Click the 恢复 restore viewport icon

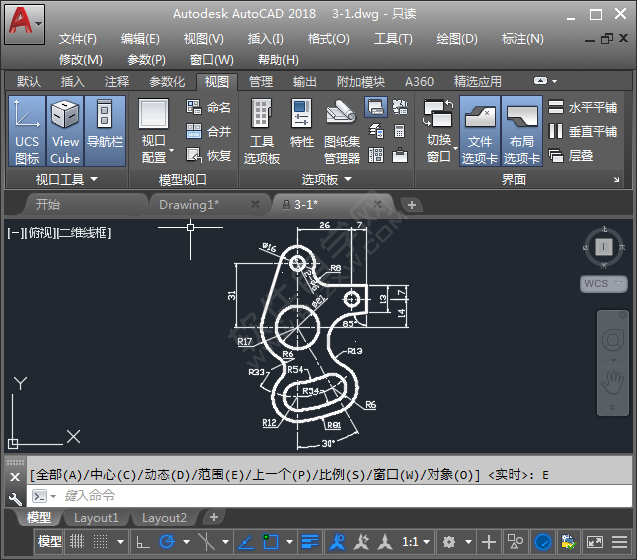click(194, 155)
